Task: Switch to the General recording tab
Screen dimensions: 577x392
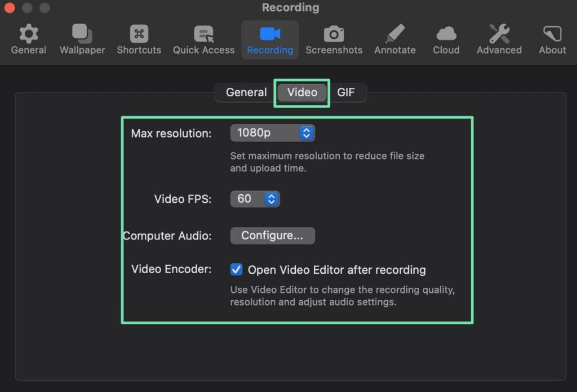Action: (246, 92)
